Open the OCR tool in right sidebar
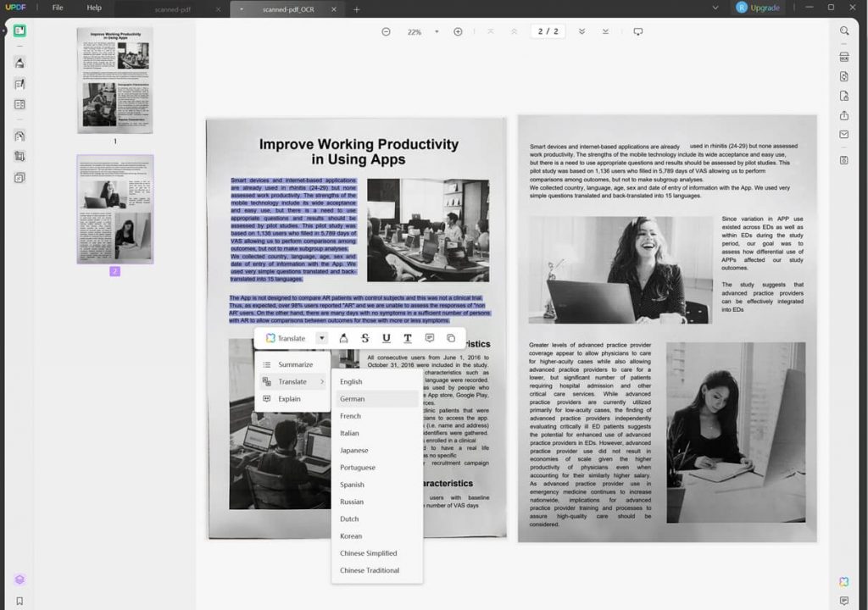 (843, 56)
